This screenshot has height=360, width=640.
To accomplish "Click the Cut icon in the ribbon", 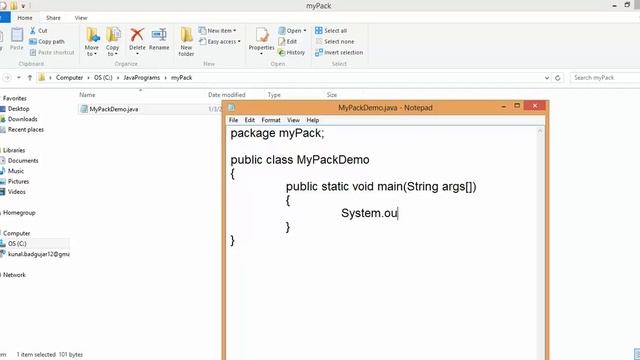I will (x=33, y=31).
